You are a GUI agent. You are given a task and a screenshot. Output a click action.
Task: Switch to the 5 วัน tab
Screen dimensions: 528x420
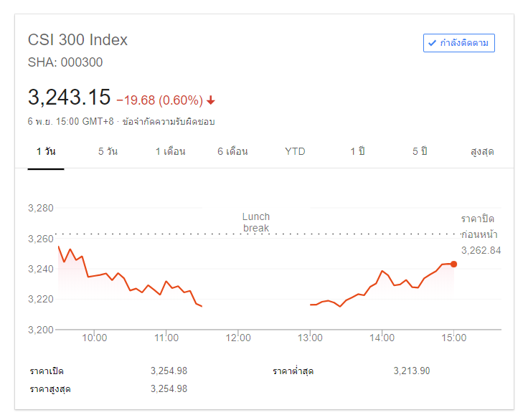108,151
